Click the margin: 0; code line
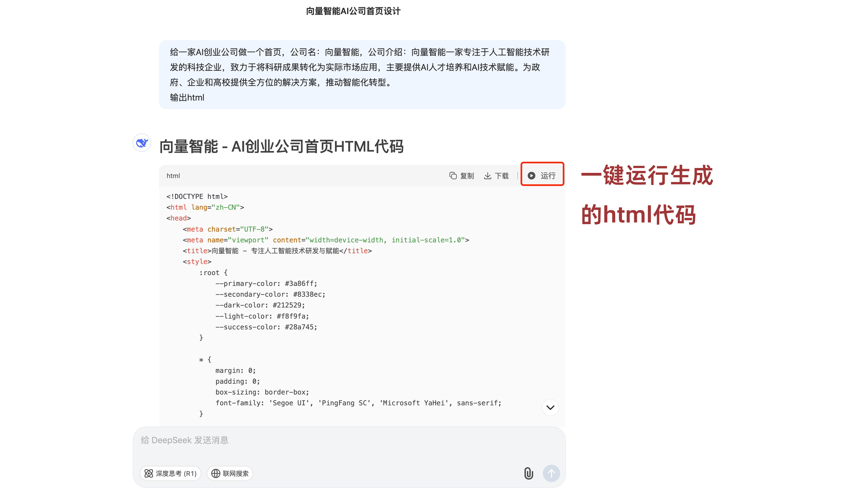The width and height of the screenshot is (868, 488). click(x=236, y=371)
